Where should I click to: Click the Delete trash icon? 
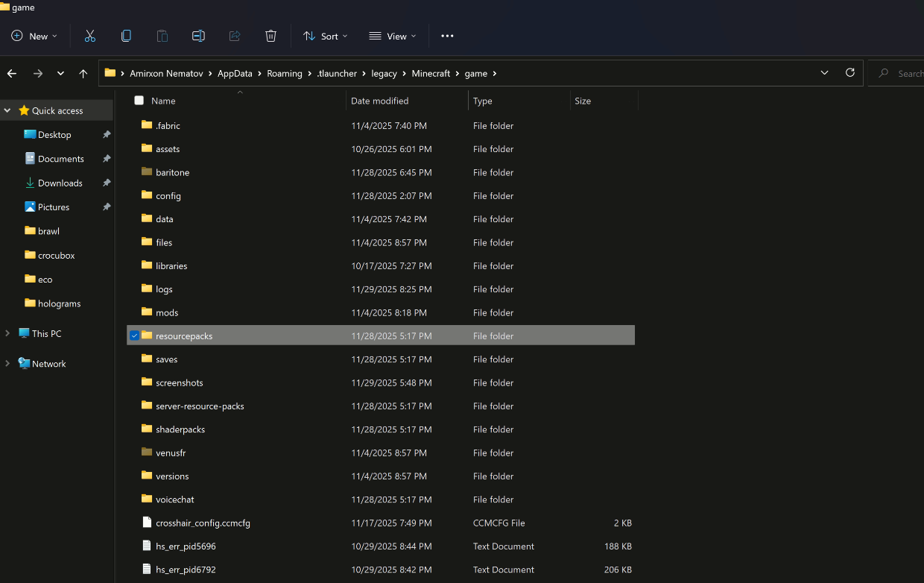[x=270, y=36]
